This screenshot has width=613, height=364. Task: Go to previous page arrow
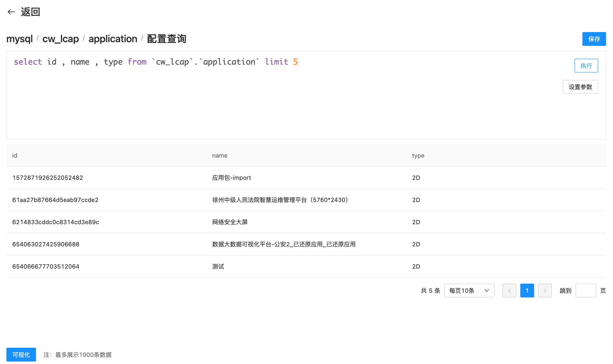click(509, 291)
